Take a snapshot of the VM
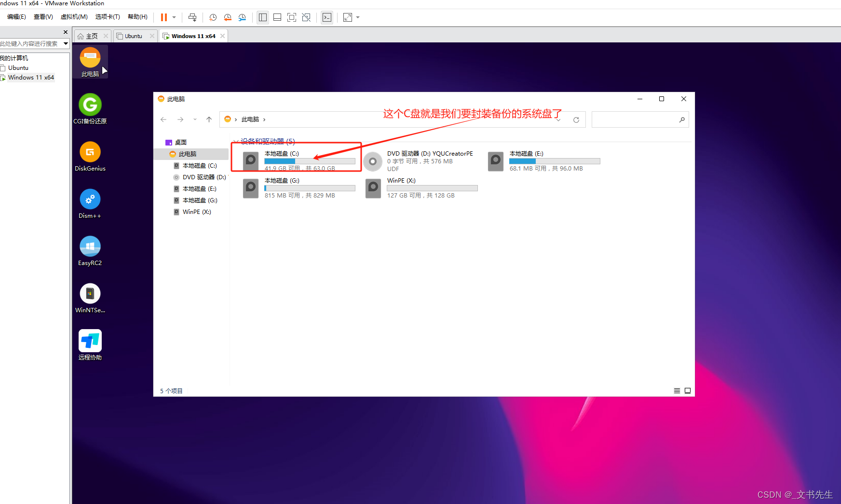 (x=213, y=17)
